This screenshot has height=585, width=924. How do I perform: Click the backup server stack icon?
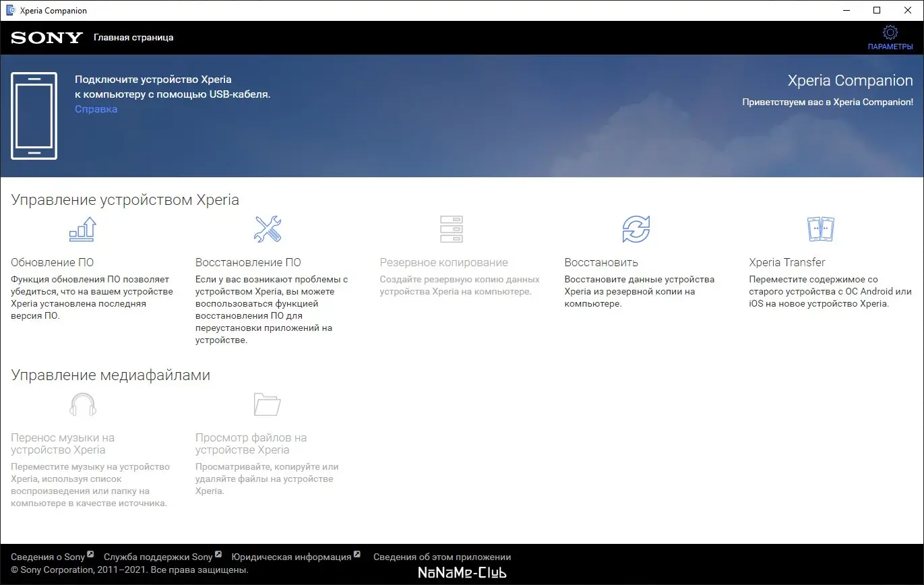point(452,229)
